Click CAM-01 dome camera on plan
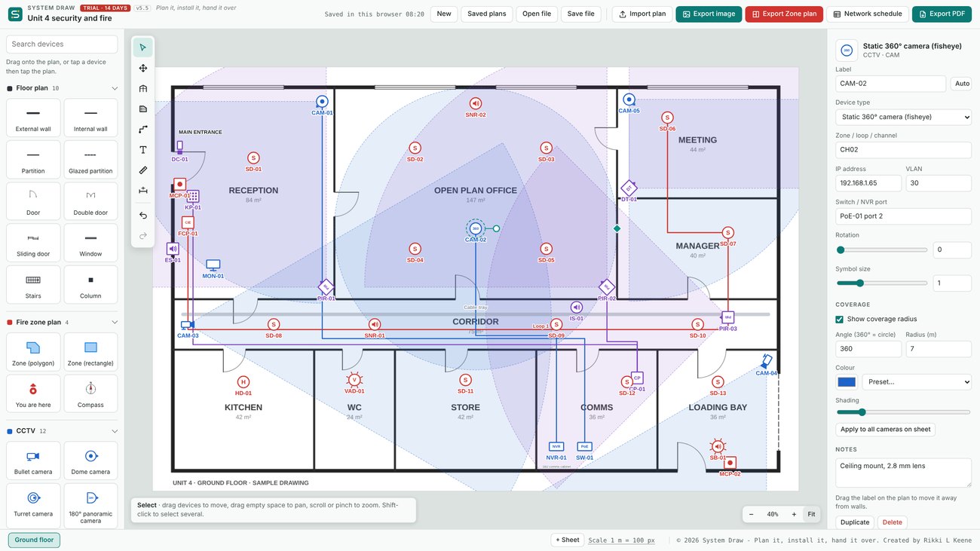Screen dimensions: 980x551 (x=322, y=102)
